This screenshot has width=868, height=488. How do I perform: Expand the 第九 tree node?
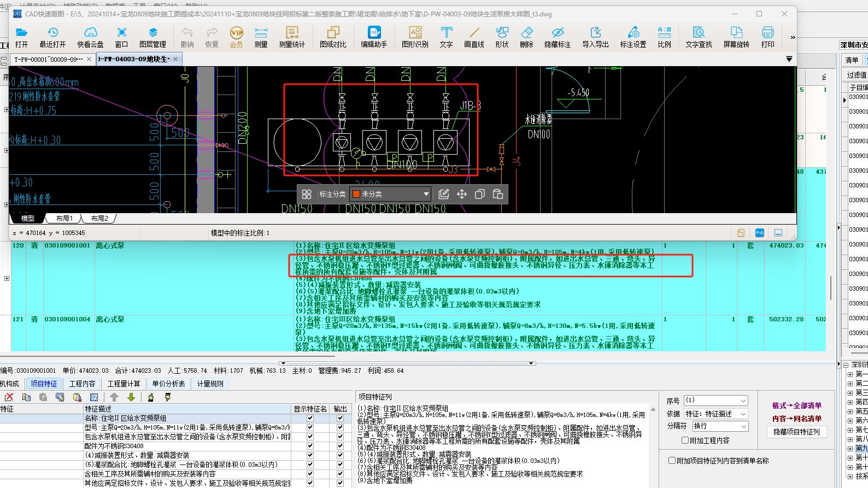click(850, 448)
